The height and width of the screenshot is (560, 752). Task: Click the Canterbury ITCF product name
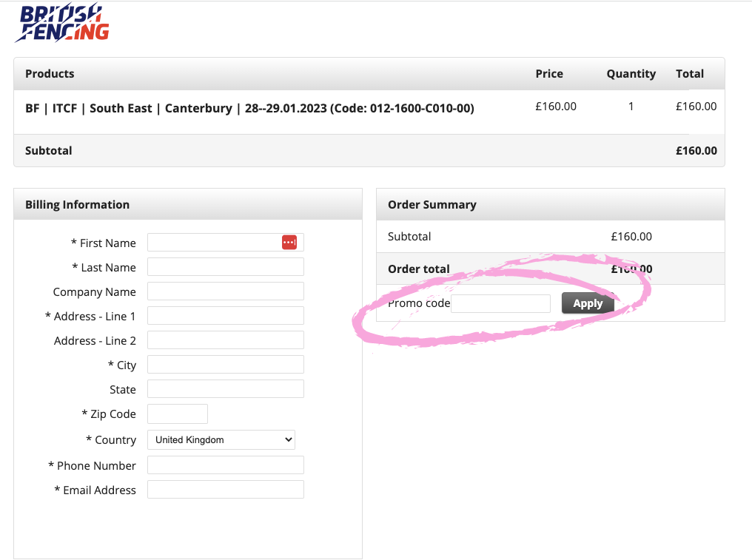click(249, 108)
